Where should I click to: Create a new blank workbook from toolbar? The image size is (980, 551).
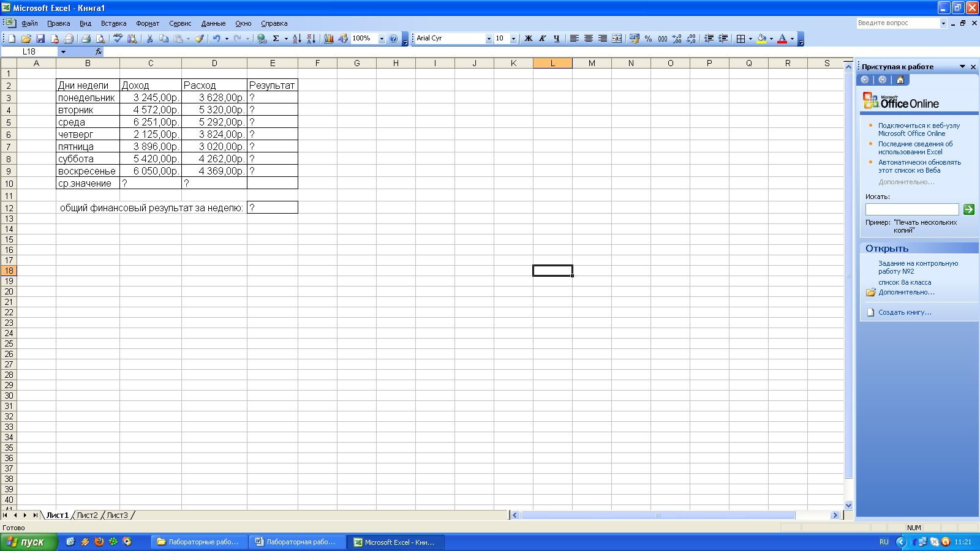coord(12,39)
